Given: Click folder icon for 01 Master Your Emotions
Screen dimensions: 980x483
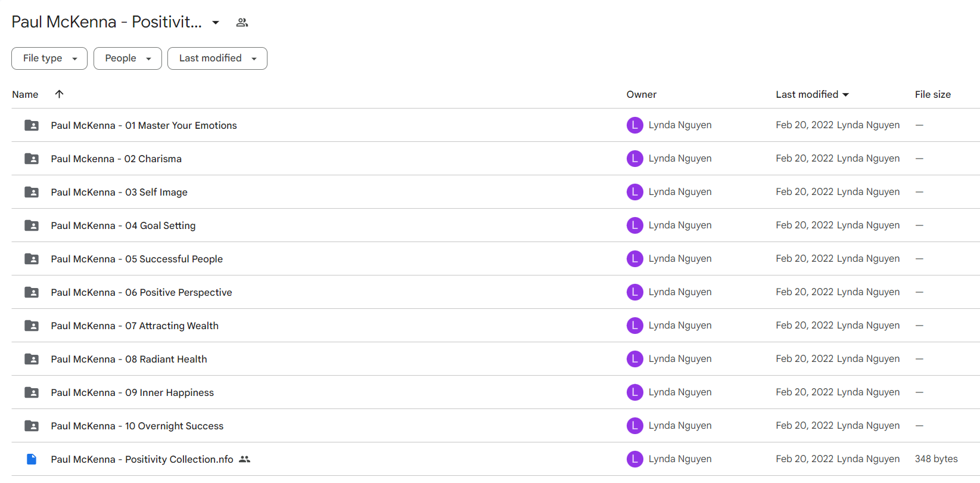Looking at the screenshot, I should coord(32,125).
